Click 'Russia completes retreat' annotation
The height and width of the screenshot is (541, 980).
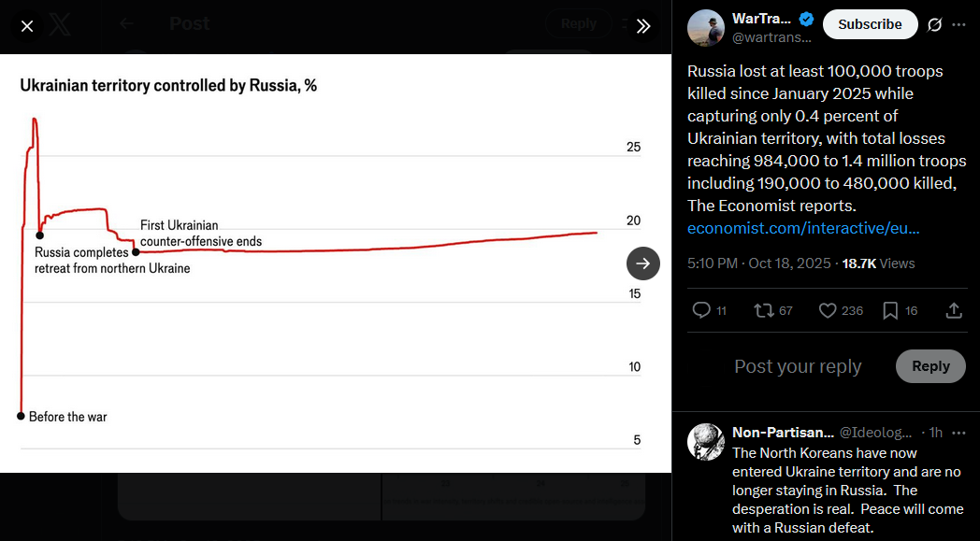coord(112,261)
